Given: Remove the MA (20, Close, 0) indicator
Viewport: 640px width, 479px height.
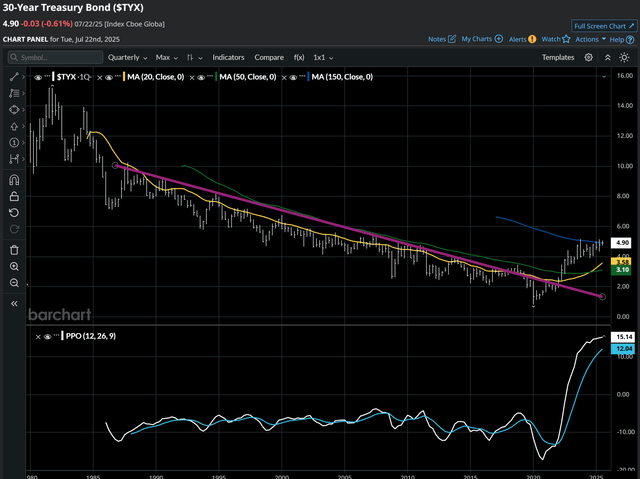Looking at the screenshot, I should coord(100,77).
